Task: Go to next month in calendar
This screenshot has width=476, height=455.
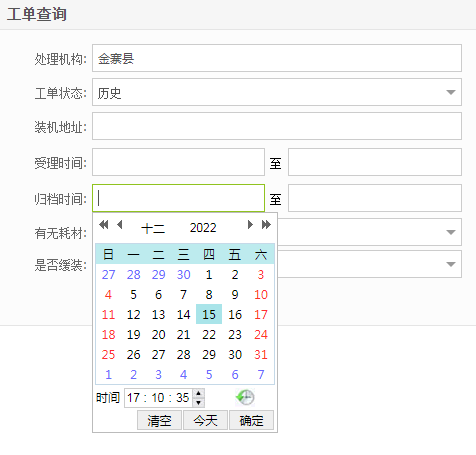Action: [250, 225]
